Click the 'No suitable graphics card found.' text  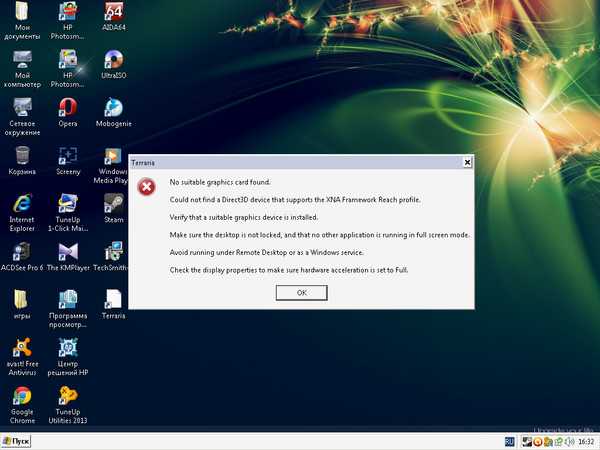pyautogui.click(x=220, y=182)
